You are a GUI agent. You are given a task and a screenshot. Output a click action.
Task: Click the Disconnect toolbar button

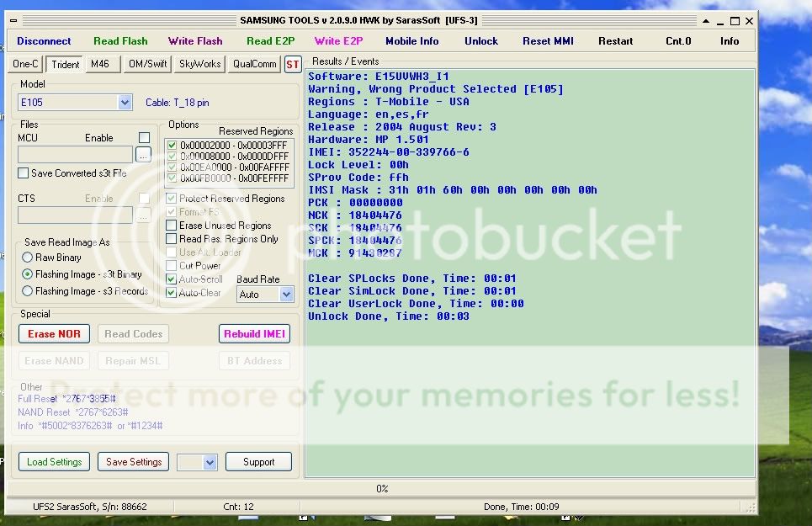[44, 41]
